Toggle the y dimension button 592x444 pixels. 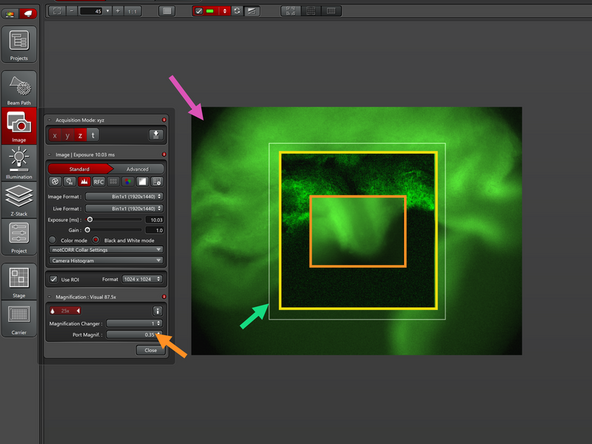click(x=68, y=135)
